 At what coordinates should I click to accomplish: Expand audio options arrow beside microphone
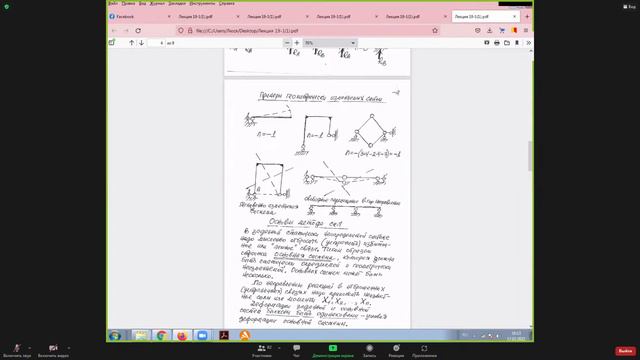[30, 348]
